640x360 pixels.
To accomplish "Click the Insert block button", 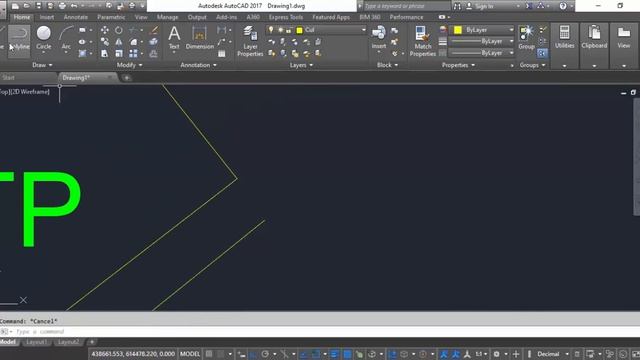I will [379, 38].
